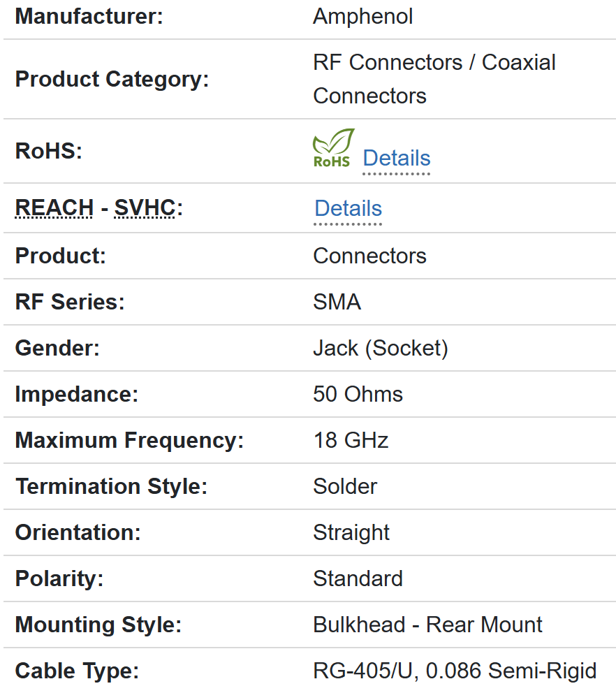Click the Jack (Socket) gender value
This screenshot has height=693, width=616.
tap(380, 349)
